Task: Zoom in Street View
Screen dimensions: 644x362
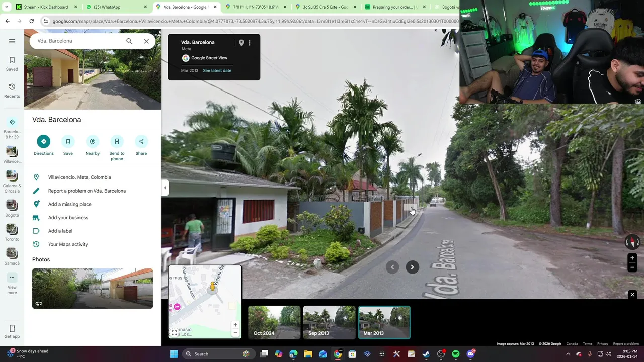Action: (x=632, y=258)
